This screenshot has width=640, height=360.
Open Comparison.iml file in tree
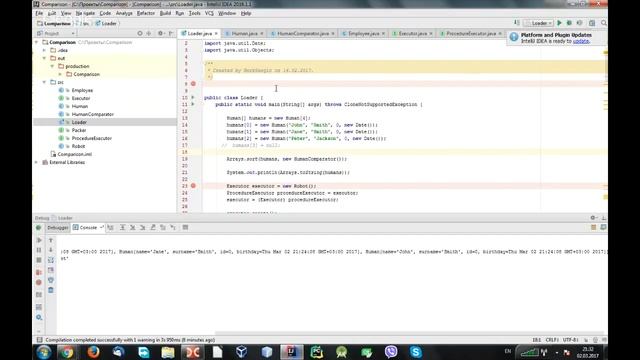tap(75, 154)
